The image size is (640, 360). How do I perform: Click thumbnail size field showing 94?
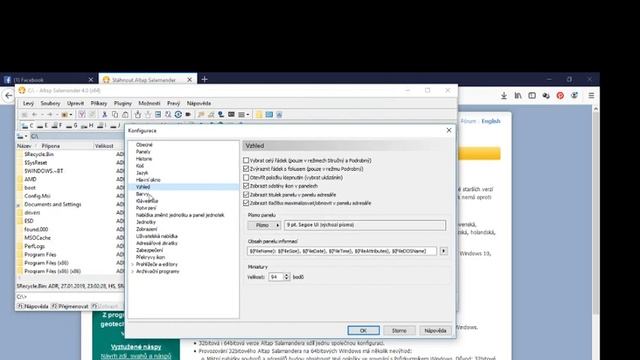coord(276,277)
